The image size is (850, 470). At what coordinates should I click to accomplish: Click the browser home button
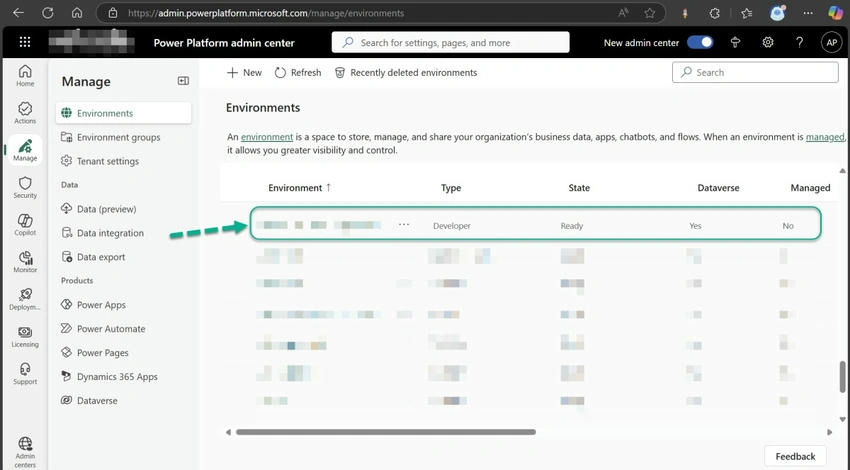(x=77, y=13)
